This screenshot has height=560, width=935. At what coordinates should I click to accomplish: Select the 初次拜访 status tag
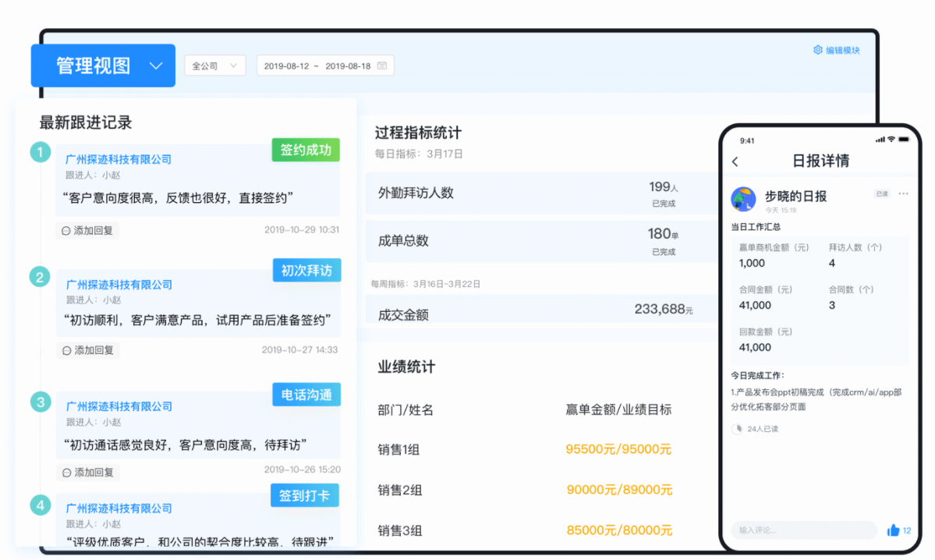[306, 271]
